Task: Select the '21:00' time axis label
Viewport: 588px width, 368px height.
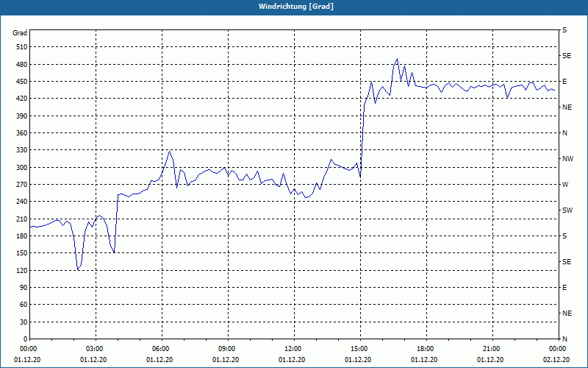Action: click(x=492, y=349)
